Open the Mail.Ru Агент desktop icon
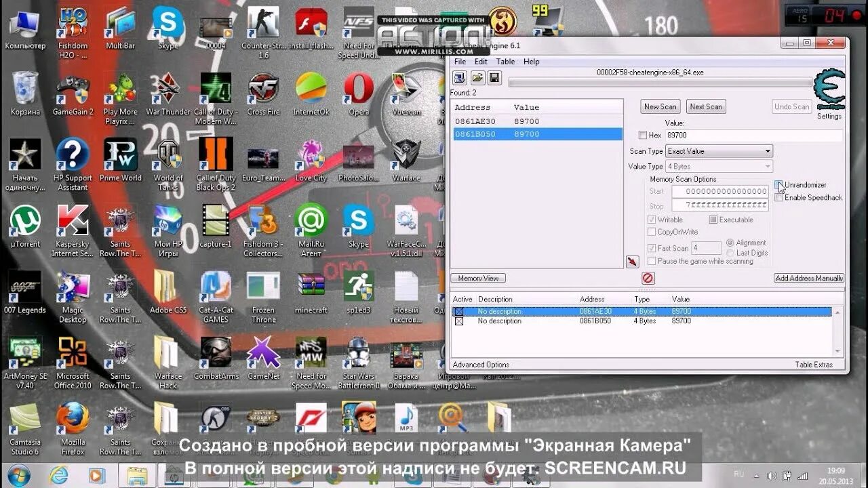The width and height of the screenshot is (868, 488). 311,231
